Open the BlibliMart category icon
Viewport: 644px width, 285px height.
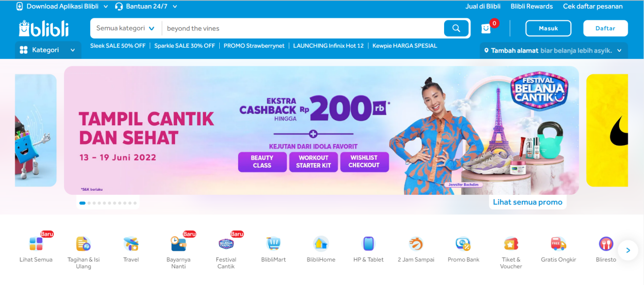(x=274, y=244)
